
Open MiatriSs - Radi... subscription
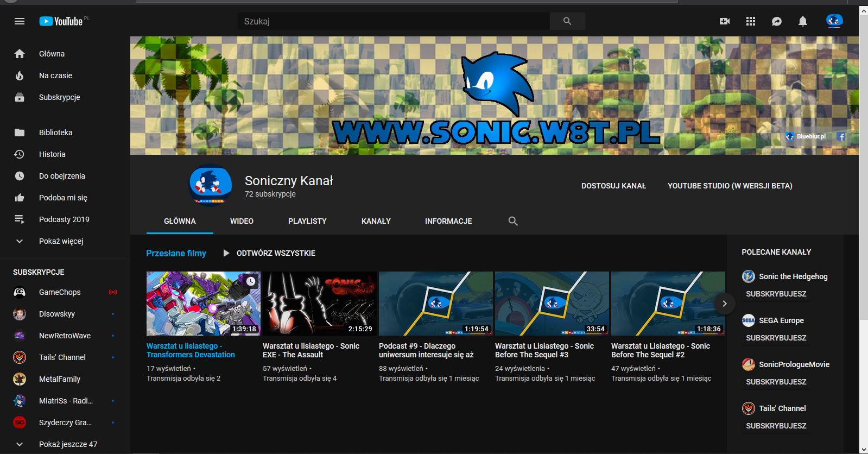click(65, 401)
